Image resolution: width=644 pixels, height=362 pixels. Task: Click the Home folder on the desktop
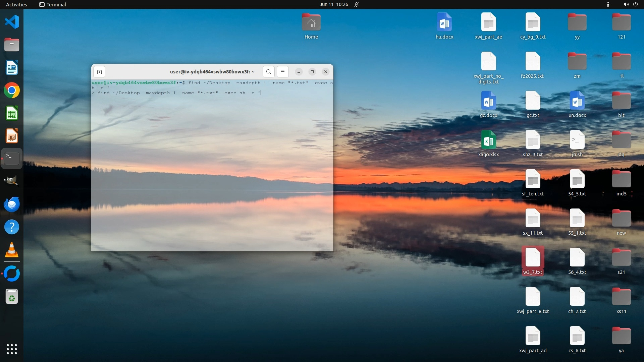click(311, 25)
